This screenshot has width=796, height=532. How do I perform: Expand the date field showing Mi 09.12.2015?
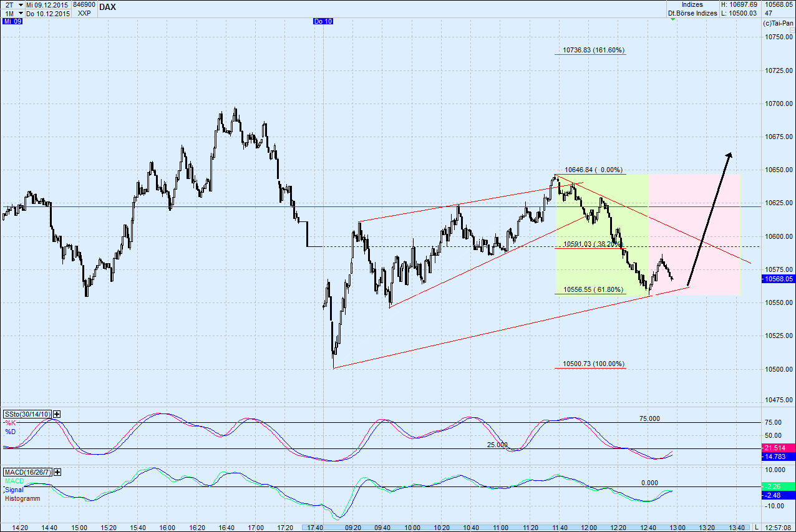tap(47, 4)
